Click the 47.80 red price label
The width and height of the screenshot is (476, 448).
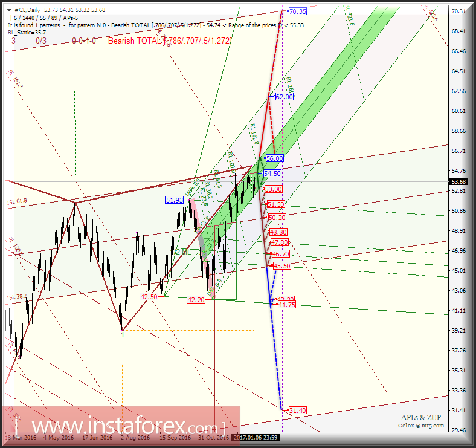280,242
